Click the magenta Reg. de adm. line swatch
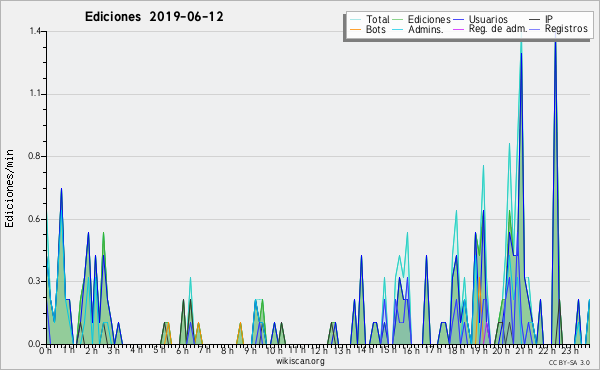The image size is (600, 370). pyautogui.click(x=458, y=29)
